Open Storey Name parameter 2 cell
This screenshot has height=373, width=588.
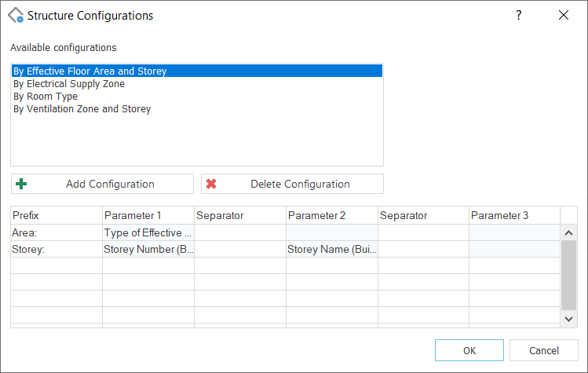click(x=332, y=249)
